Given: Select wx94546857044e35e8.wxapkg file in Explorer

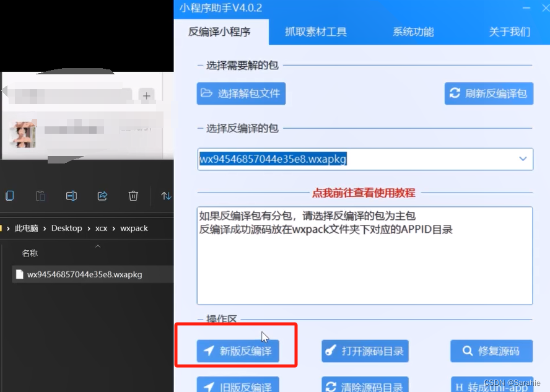Looking at the screenshot, I should pyautogui.click(x=93, y=274).
